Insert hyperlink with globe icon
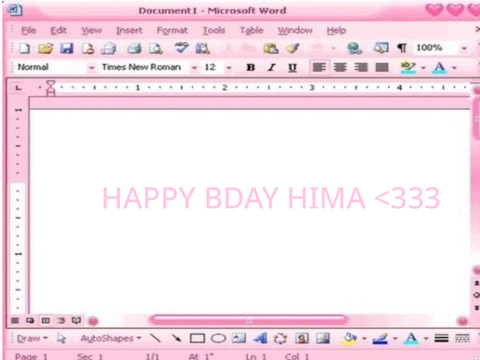480x360 pixels. [354, 49]
